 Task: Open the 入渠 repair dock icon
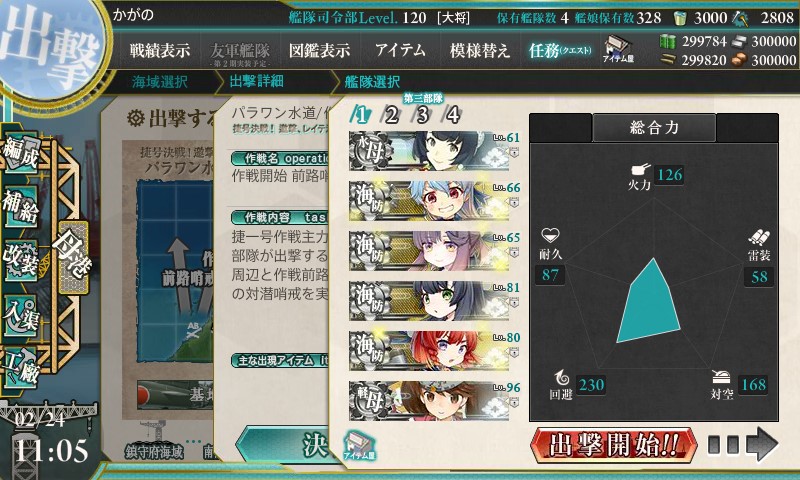tap(20, 315)
